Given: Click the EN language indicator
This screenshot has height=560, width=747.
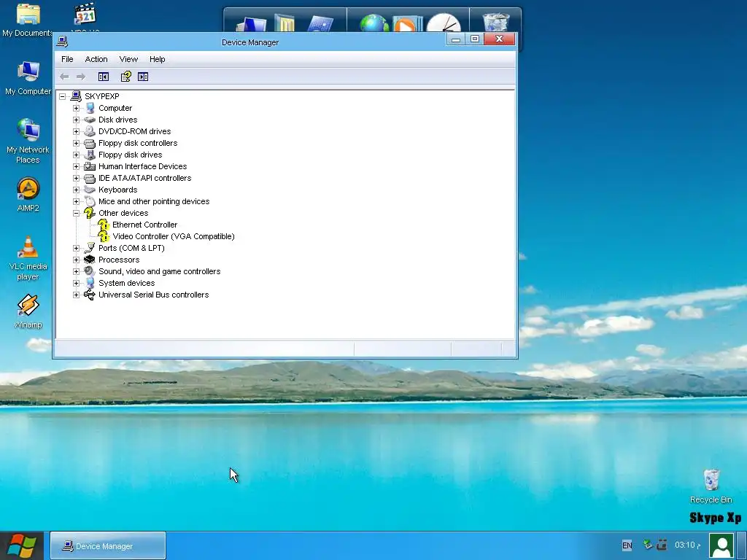Looking at the screenshot, I should [627, 545].
